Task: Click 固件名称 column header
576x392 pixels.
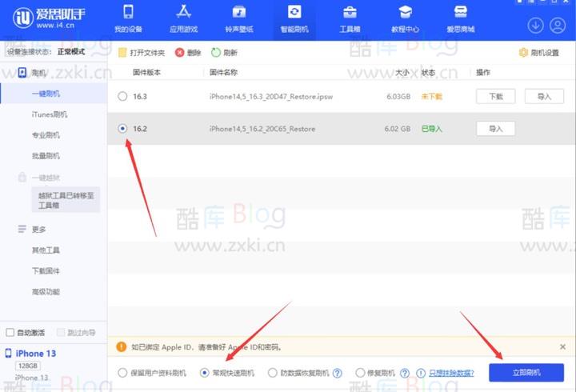Action: click(224, 72)
